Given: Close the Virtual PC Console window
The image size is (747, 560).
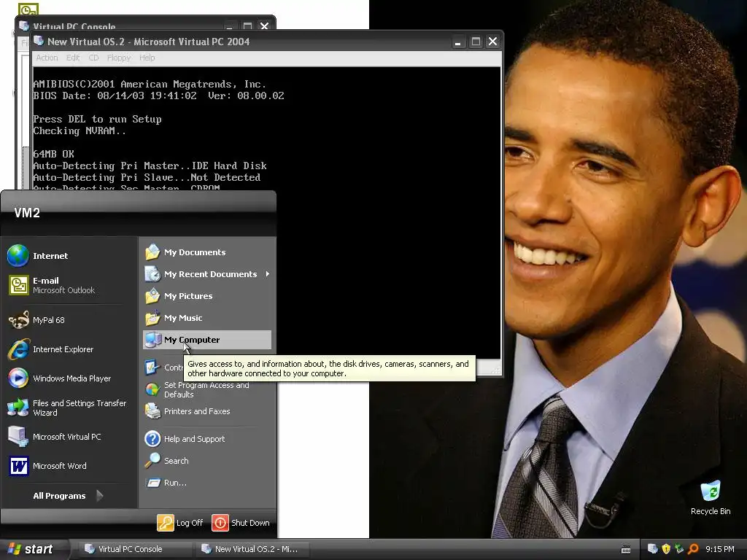Looking at the screenshot, I should [x=264, y=26].
